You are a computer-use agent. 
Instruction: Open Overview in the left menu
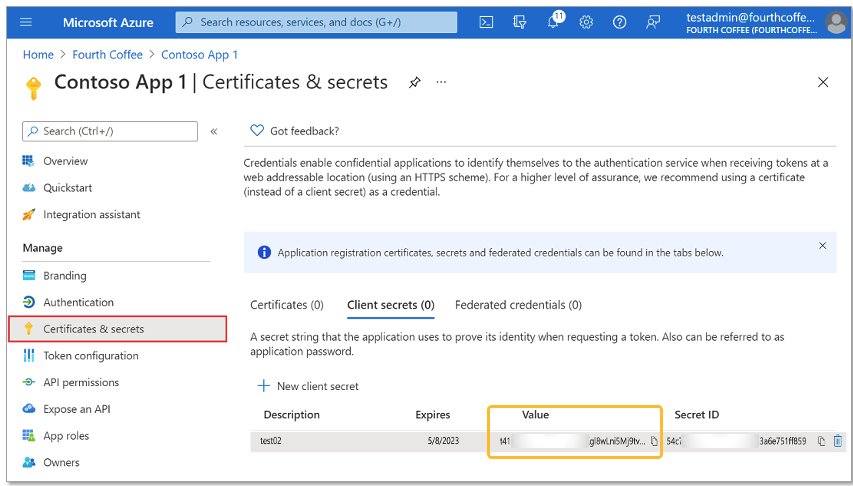click(x=65, y=161)
